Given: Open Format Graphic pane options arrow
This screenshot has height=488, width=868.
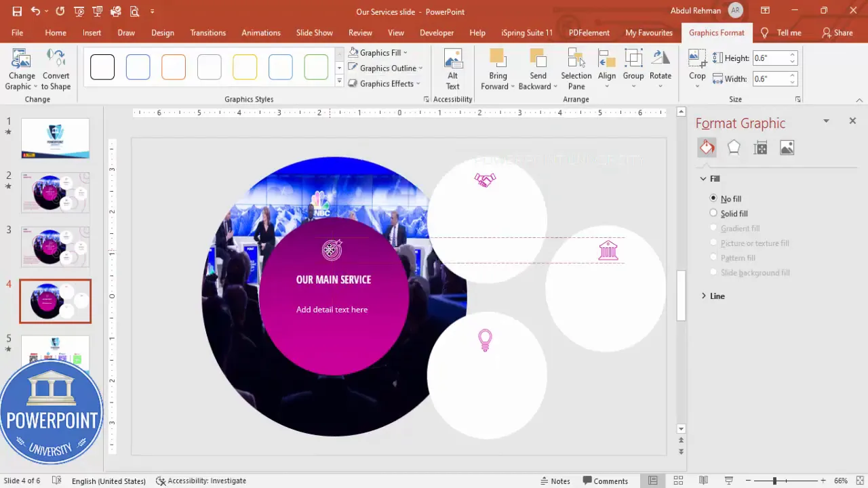Looking at the screenshot, I should (x=826, y=121).
